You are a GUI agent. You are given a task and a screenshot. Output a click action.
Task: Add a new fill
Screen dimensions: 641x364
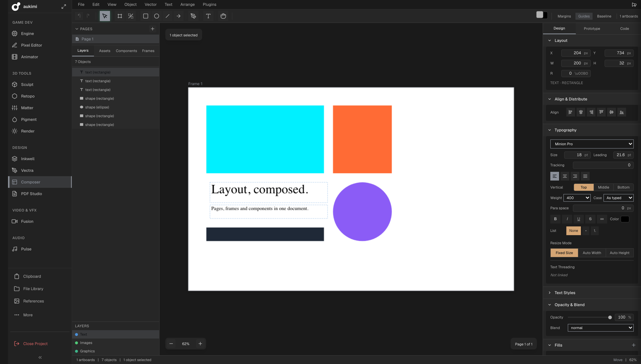[x=634, y=345]
